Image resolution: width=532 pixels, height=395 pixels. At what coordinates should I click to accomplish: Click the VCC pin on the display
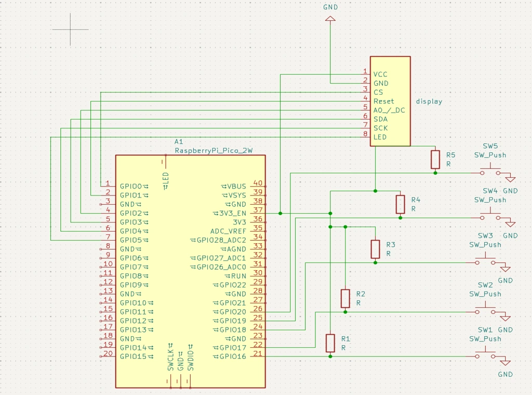click(380, 74)
